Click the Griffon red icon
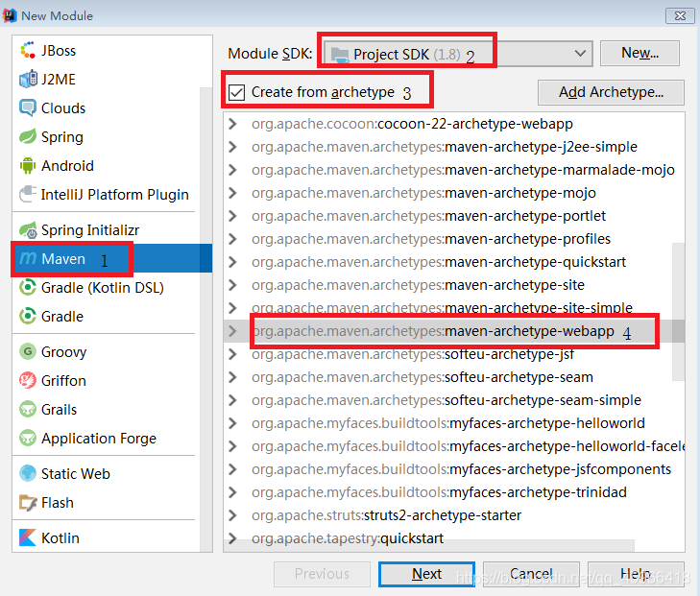Screen dimensions: 700x596 coord(28,380)
